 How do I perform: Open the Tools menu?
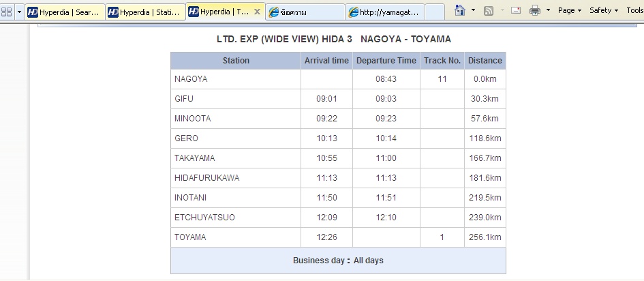[635, 10]
